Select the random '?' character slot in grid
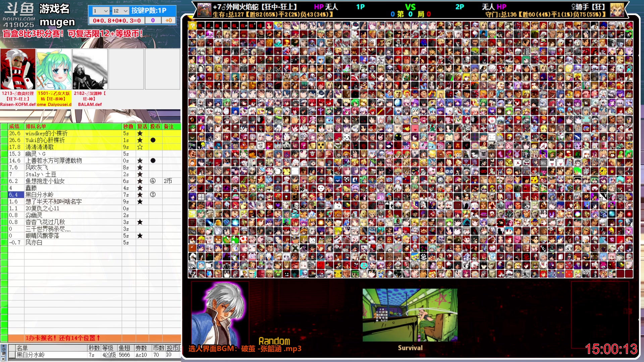Viewport: 644px width, 362px height. [192, 25]
